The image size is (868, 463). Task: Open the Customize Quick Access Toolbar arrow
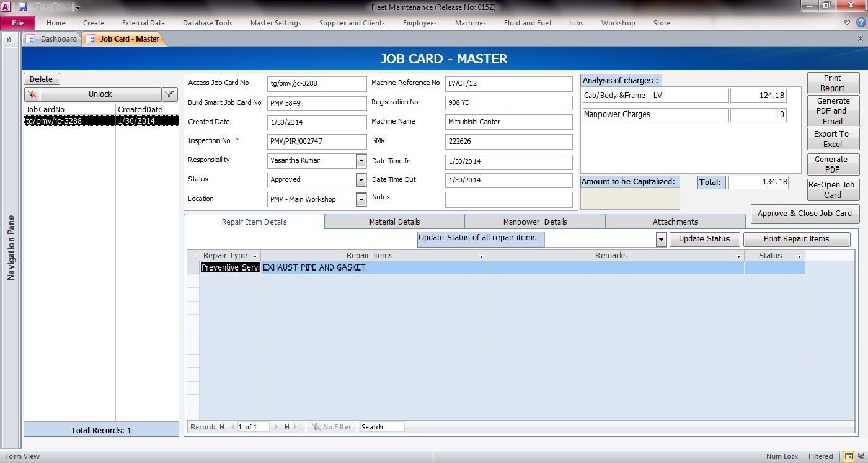(77, 7)
